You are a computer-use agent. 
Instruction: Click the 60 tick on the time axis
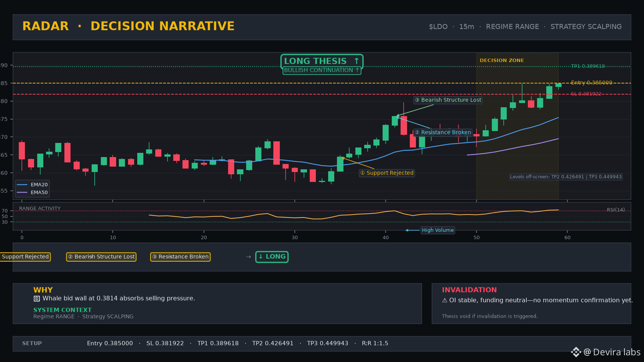coord(567,238)
